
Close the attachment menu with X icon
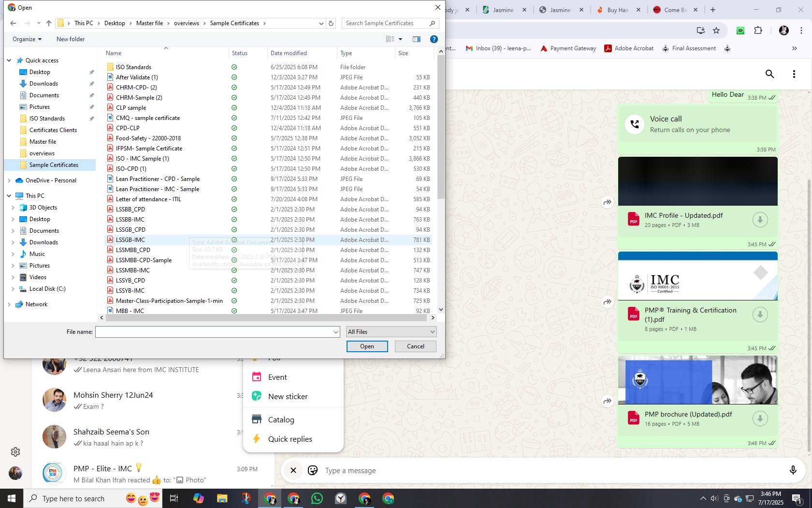pos(293,470)
